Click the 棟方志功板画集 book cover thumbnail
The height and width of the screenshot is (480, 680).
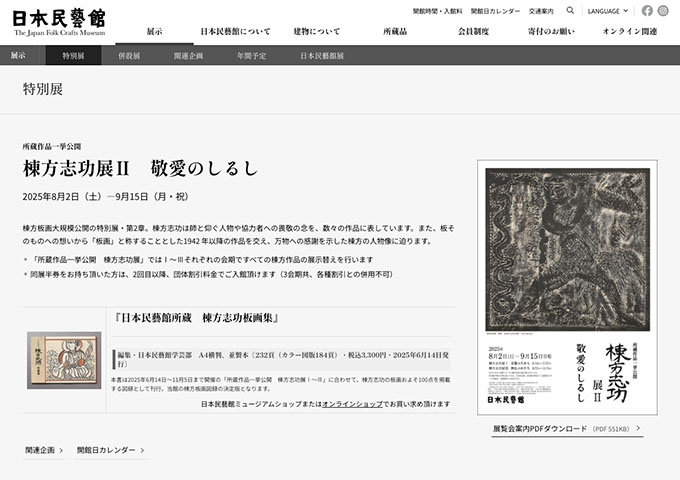click(64, 360)
